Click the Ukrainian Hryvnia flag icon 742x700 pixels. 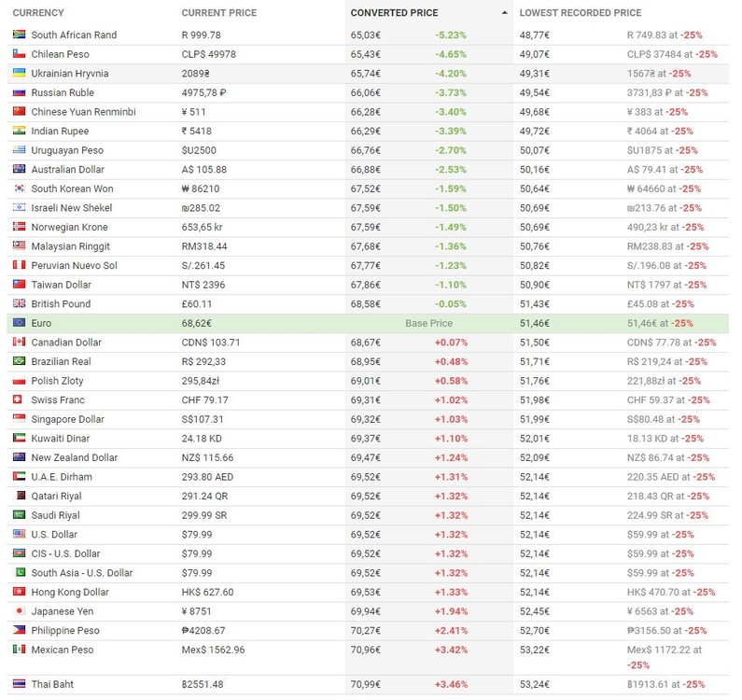pos(18,74)
